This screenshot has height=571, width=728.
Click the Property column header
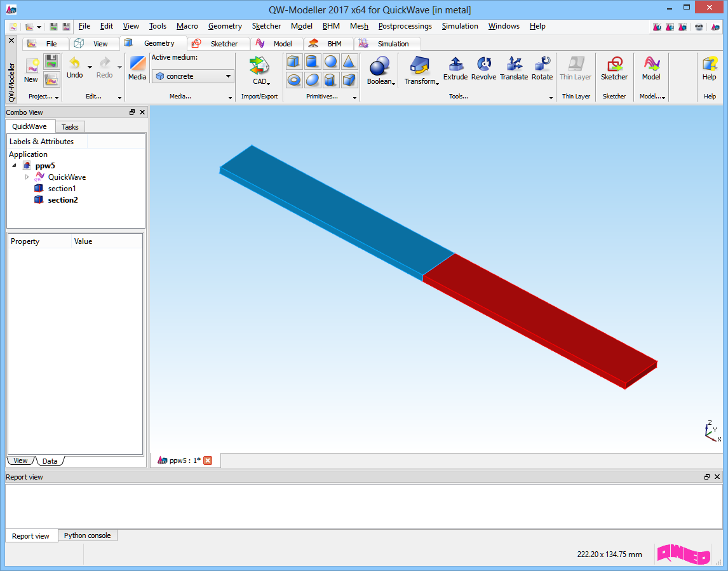click(40, 241)
